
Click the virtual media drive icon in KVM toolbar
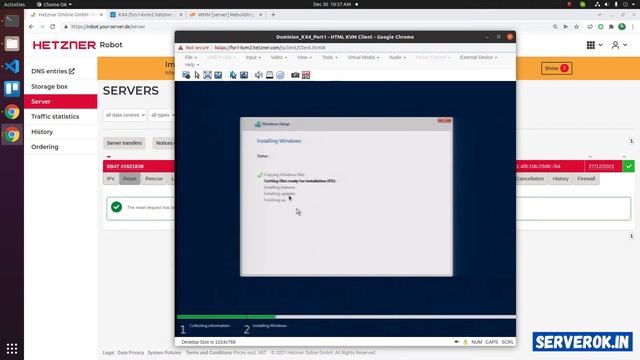pos(269,75)
